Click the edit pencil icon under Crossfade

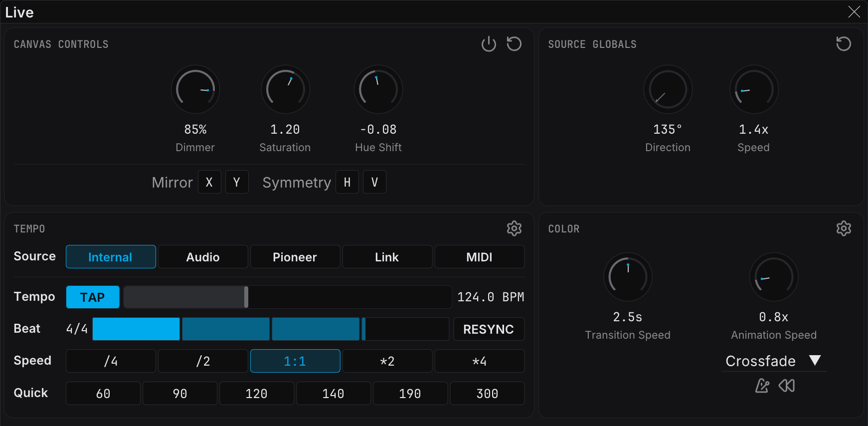(x=762, y=386)
